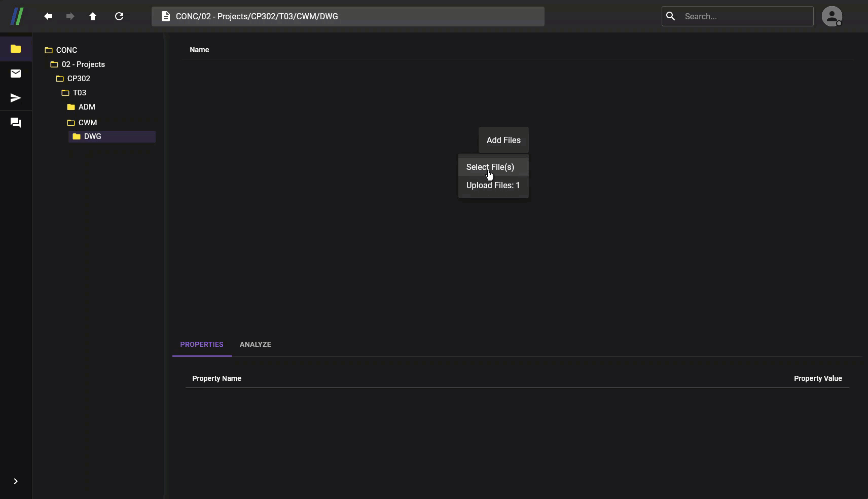Refresh the current folder view
The image size is (868, 499).
(x=119, y=16)
